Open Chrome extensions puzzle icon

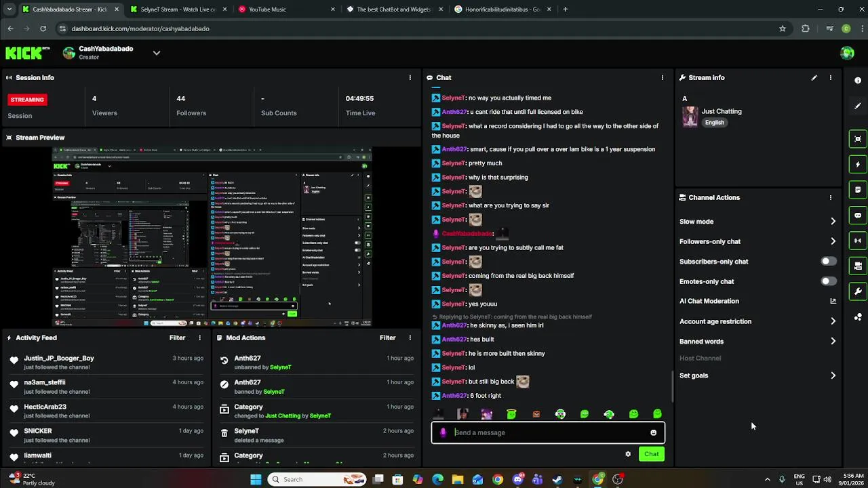(x=805, y=28)
